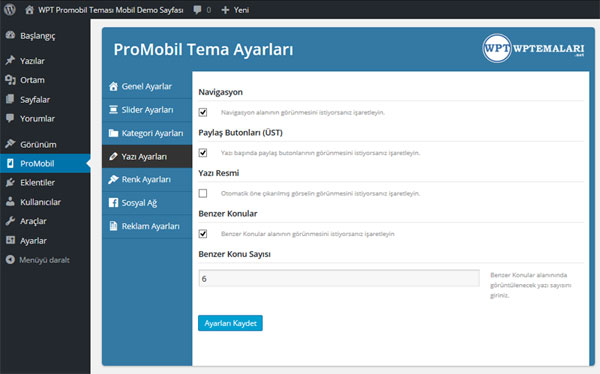Click the Araçlar wrench icon
This screenshot has height=374, width=600.
(10, 221)
